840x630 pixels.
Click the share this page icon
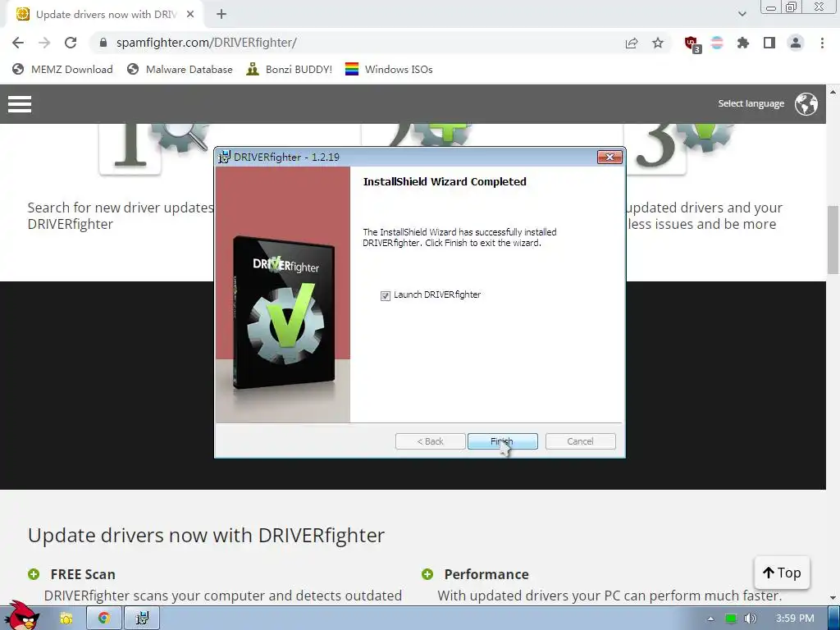632,43
